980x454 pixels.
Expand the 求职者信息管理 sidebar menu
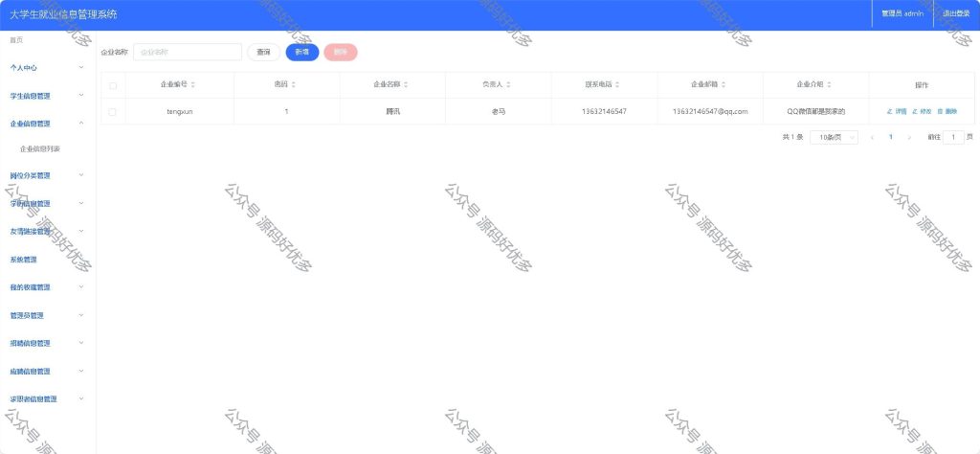pyautogui.click(x=48, y=398)
